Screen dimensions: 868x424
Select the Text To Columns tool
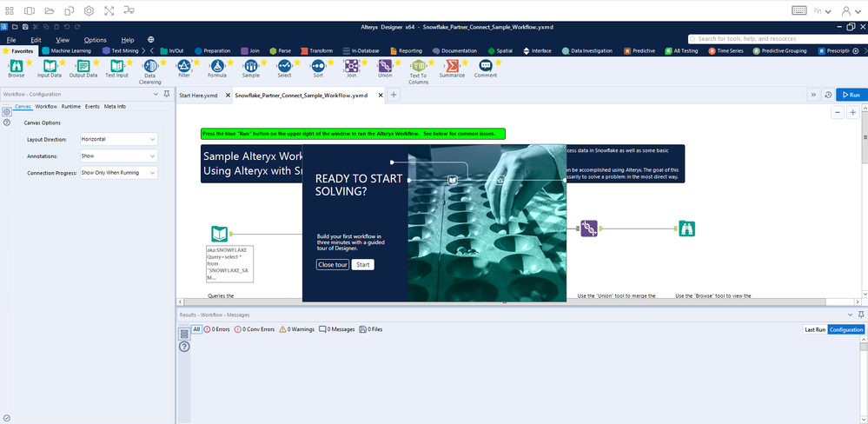tap(419, 66)
